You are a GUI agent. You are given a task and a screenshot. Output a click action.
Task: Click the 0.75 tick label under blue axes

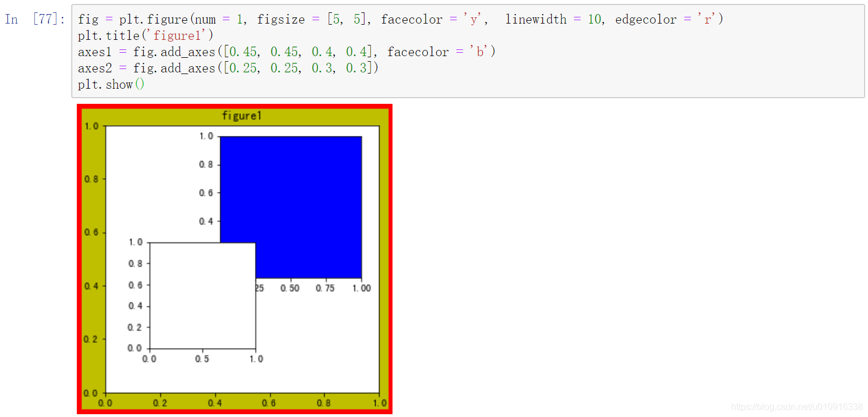coord(325,288)
